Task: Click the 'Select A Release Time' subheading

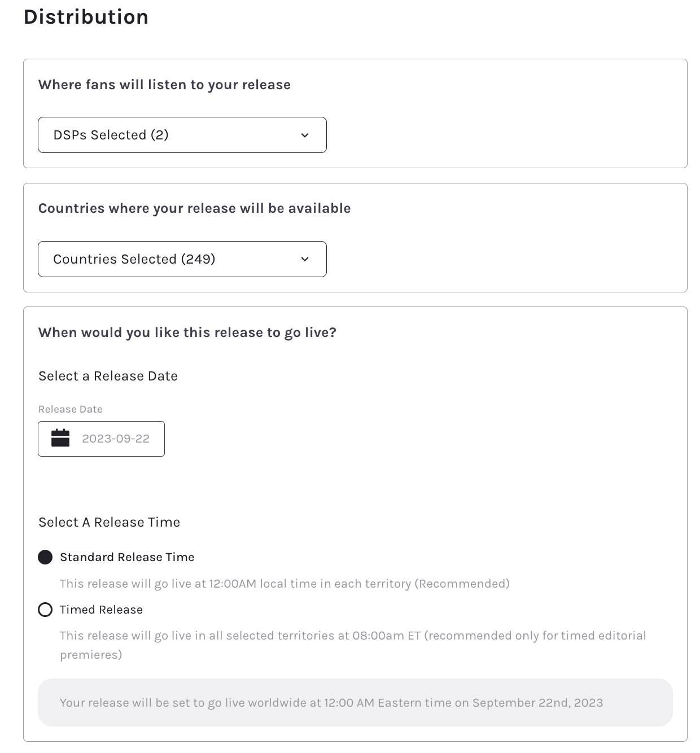Action: tap(109, 522)
